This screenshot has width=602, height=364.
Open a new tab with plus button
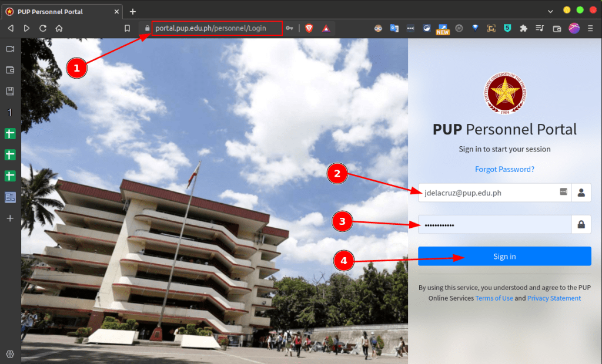[133, 11]
